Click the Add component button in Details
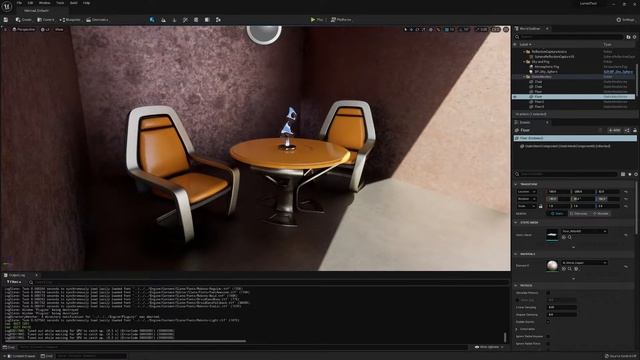 (x=614, y=130)
